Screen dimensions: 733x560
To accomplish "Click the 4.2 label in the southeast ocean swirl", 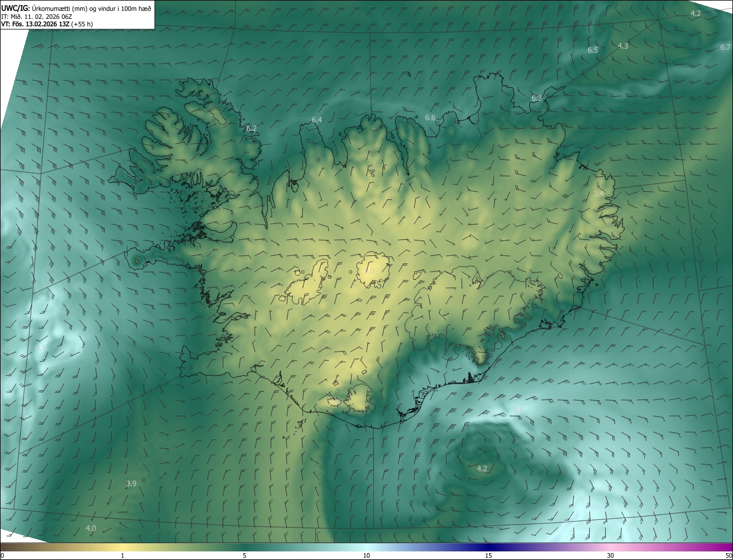I will pyautogui.click(x=482, y=468).
